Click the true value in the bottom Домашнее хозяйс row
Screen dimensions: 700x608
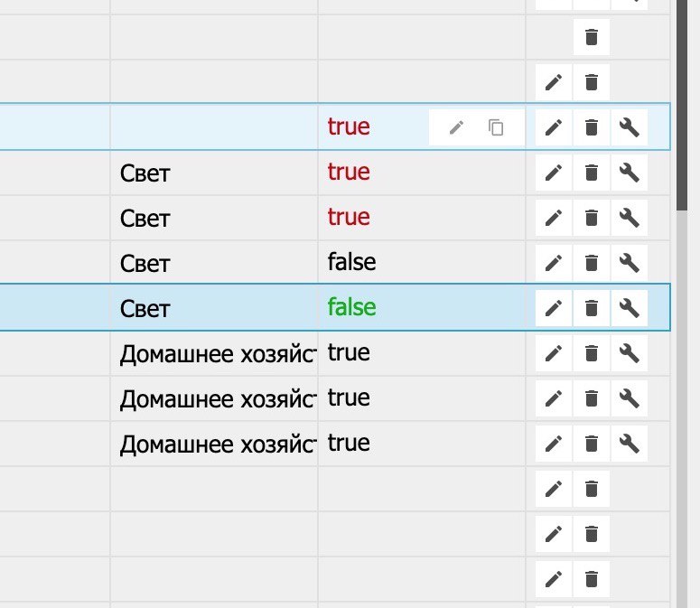pos(349,443)
